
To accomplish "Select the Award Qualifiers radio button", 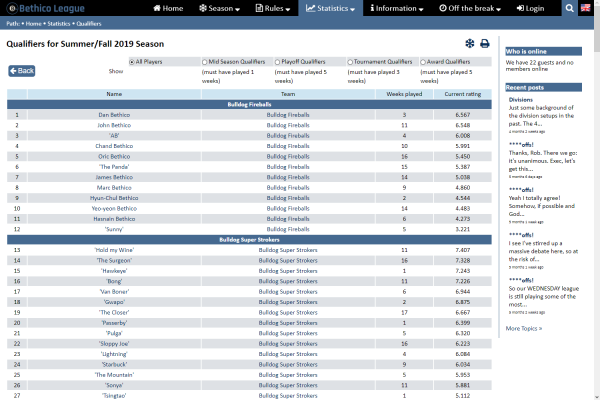I will [x=424, y=61].
